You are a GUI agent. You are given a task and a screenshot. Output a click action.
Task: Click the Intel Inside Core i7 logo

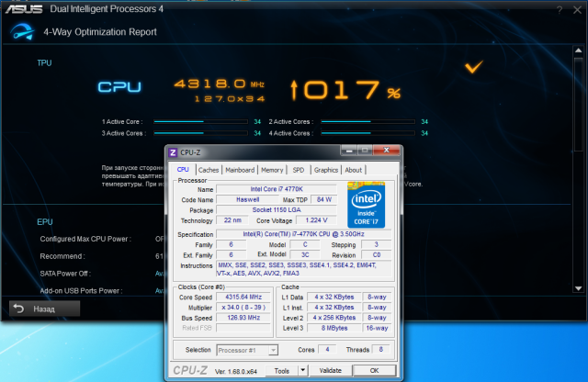click(x=366, y=205)
